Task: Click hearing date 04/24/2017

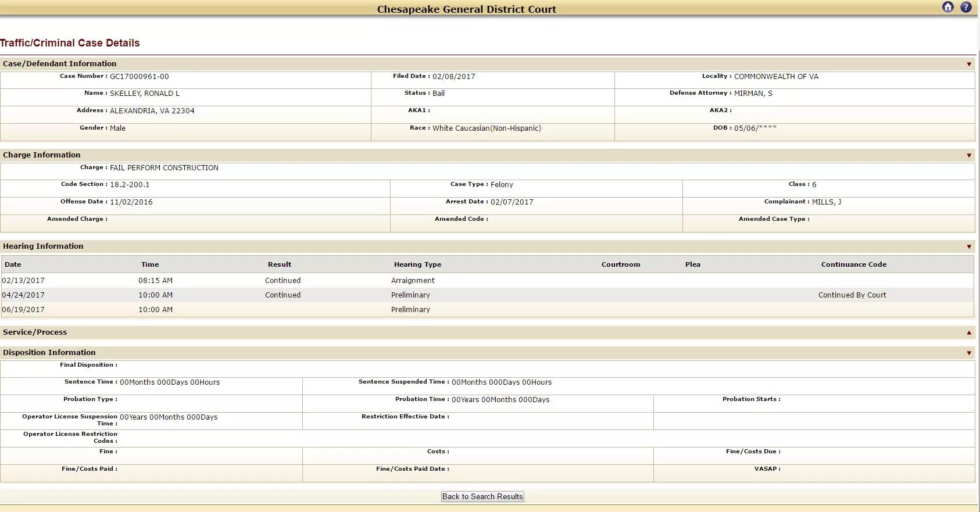Action: click(x=23, y=295)
